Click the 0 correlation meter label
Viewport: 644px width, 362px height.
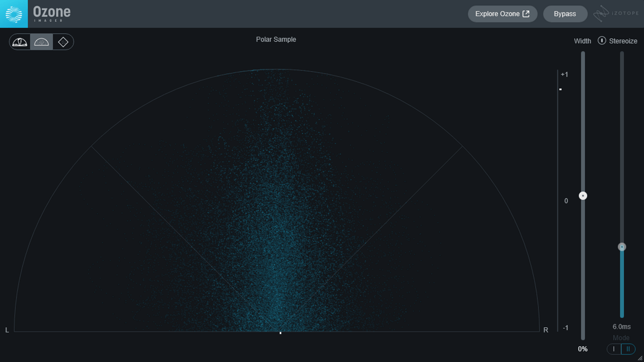tap(566, 201)
